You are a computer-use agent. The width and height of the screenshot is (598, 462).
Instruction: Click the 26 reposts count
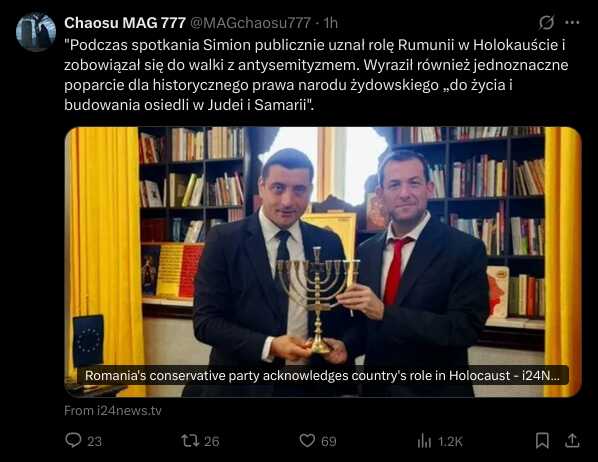(212, 441)
